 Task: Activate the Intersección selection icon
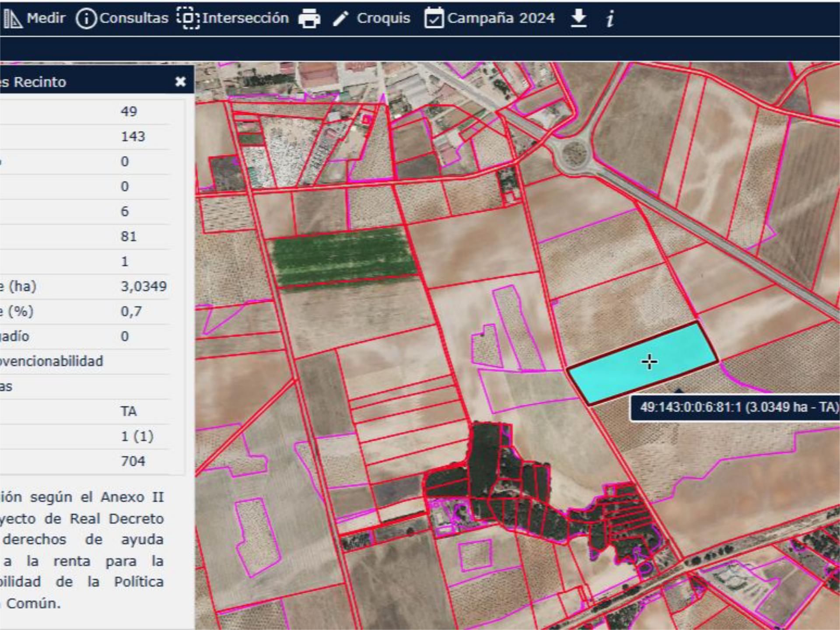(x=188, y=18)
